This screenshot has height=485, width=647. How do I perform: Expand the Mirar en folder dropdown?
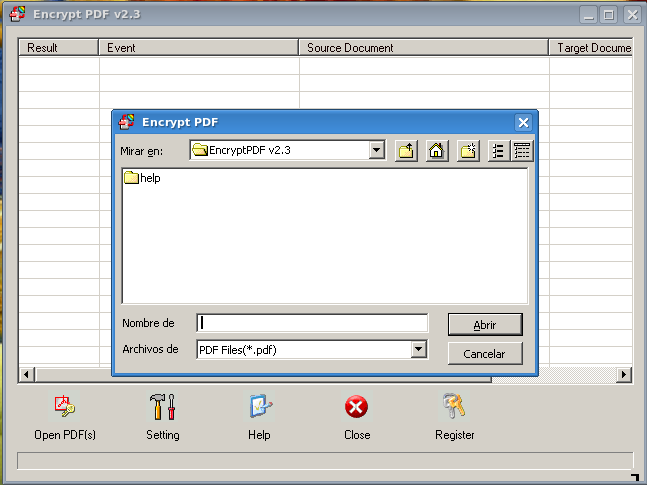click(377, 150)
